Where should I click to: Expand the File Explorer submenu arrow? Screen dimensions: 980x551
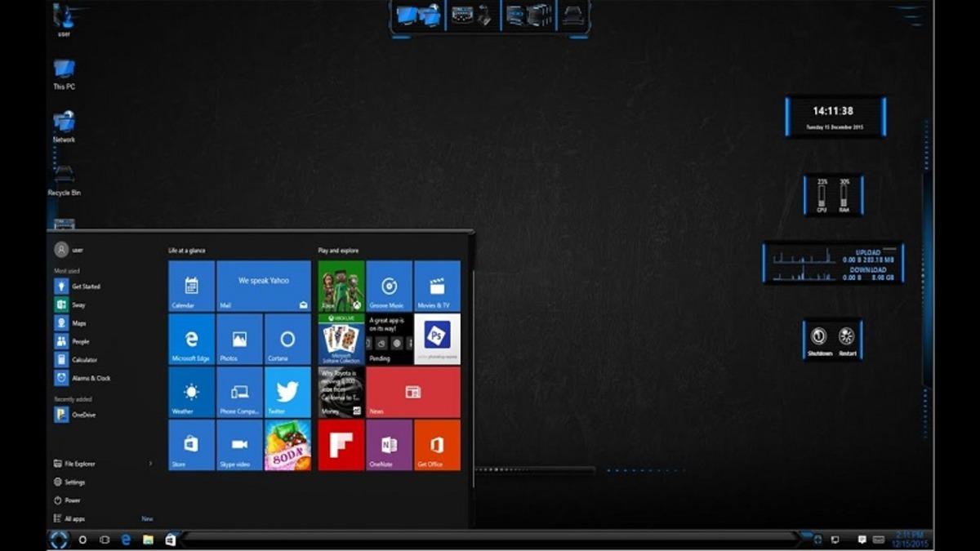click(x=149, y=463)
